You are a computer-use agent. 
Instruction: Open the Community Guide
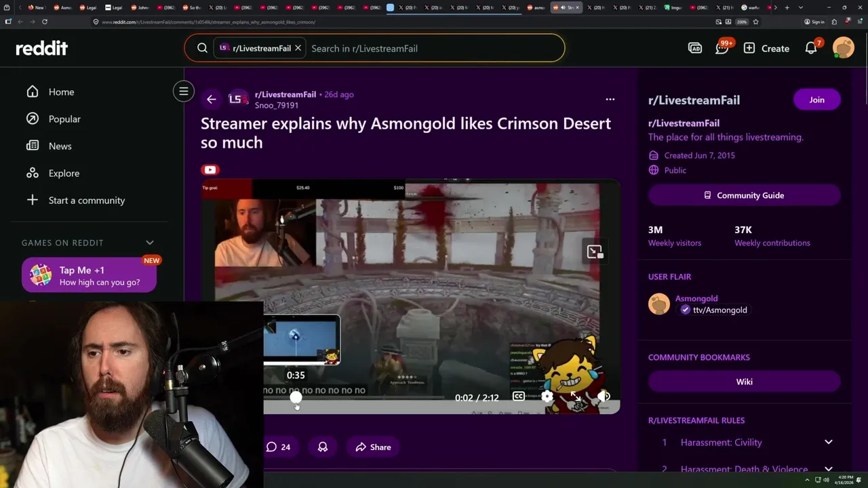[745, 195]
